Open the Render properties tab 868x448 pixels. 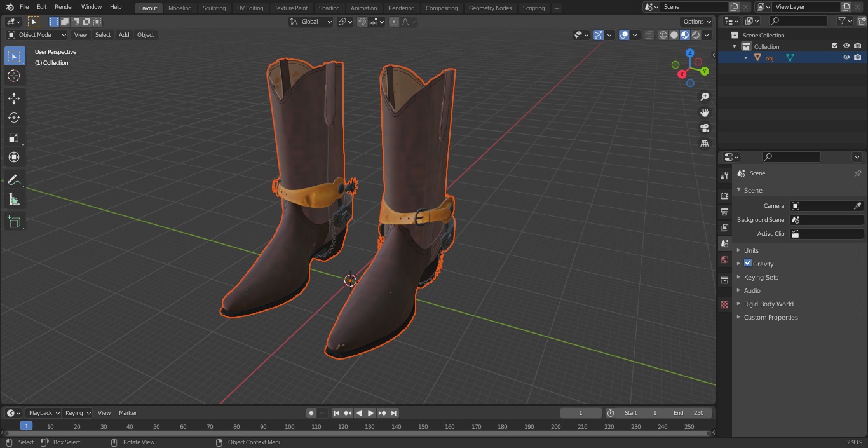[724, 196]
